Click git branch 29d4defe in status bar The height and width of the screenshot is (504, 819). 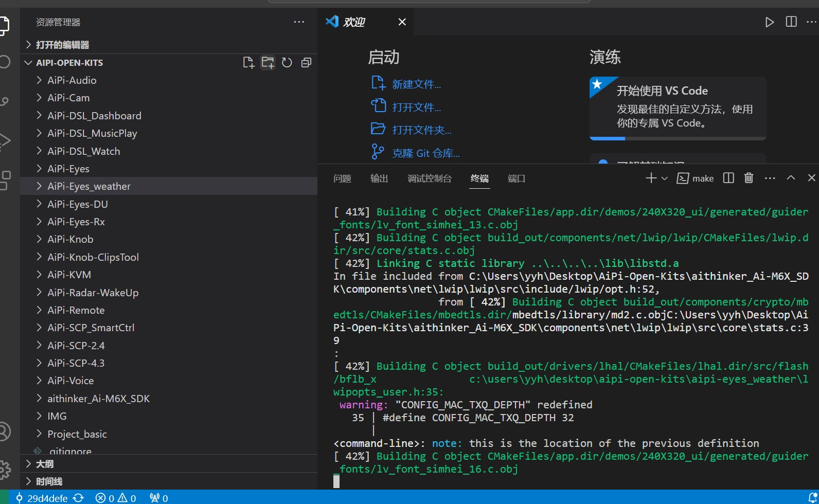click(41, 498)
